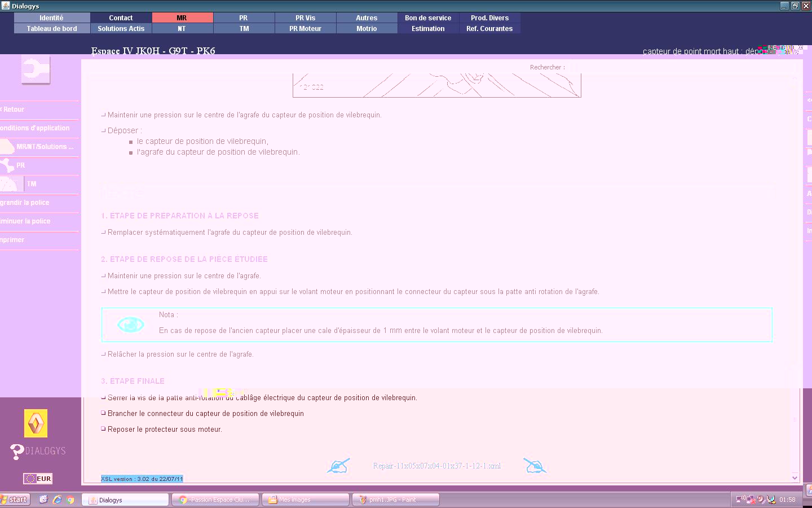Image resolution: width=812 pixels, height=508 pixels.
Task: Click the eye icon in the Nota box
Action: pos(130,325)
